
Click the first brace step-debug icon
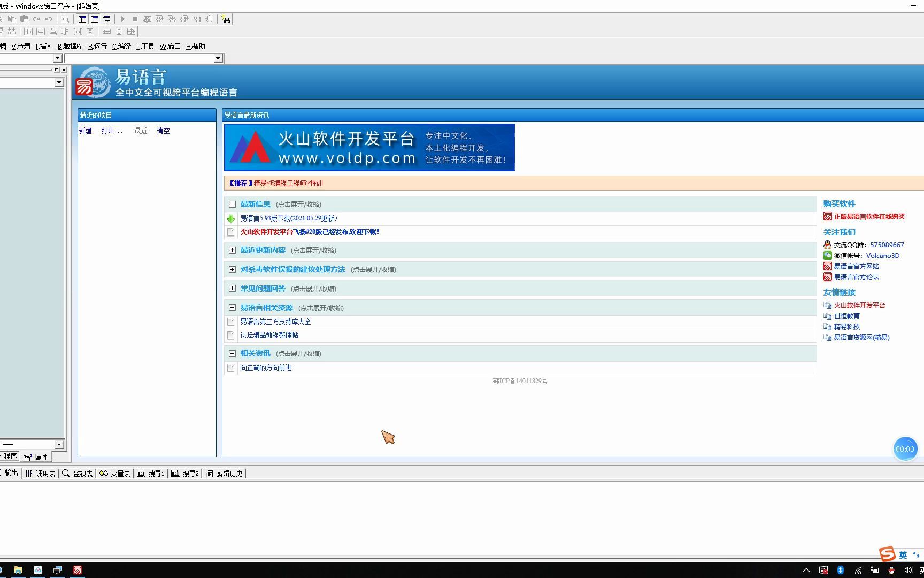(159, 19)
